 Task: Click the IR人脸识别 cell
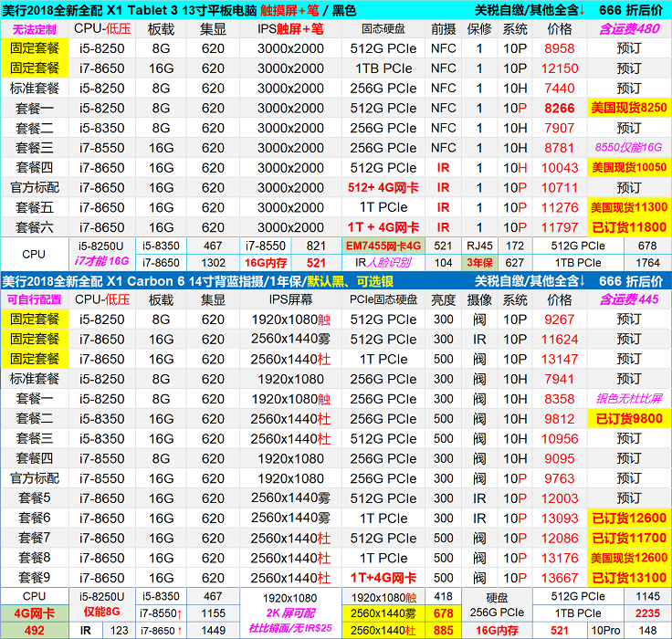click(x=383, y=263)
